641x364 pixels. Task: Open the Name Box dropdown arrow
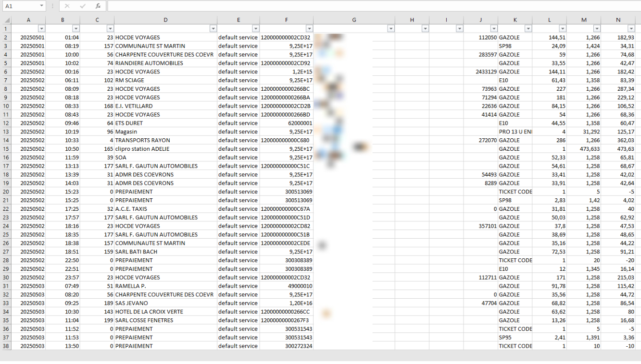42,6
